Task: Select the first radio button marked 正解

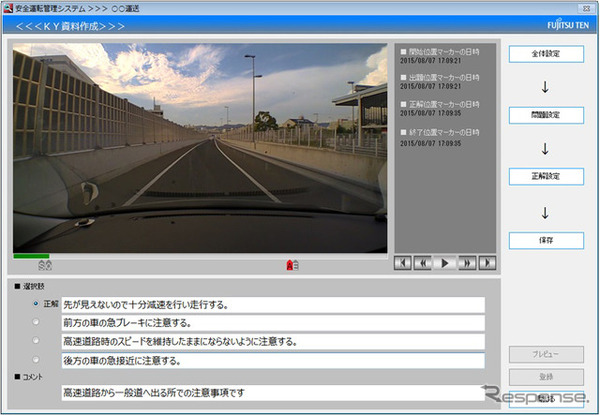Action: coord(36,304)
